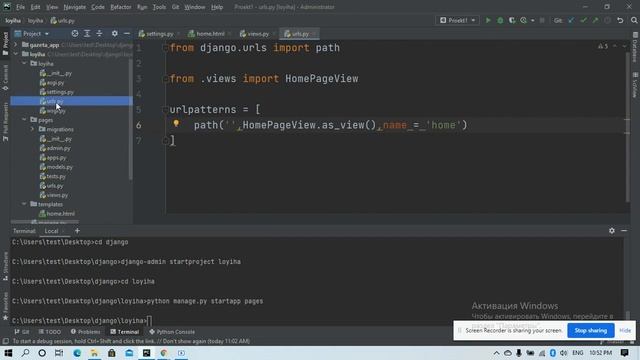Click the Git update project blue arrow
This screenshot has width=640, height=360.
pos(571,20)
